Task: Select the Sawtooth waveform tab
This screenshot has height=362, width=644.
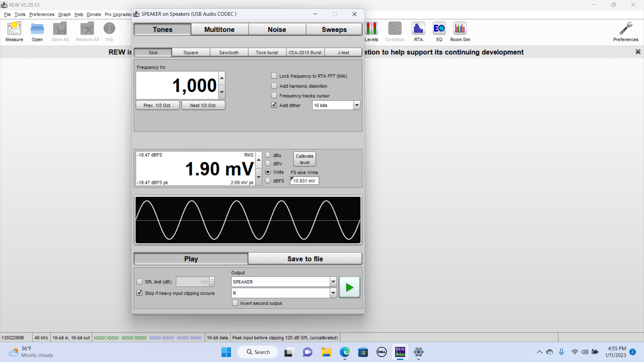Action: point(229,53)
